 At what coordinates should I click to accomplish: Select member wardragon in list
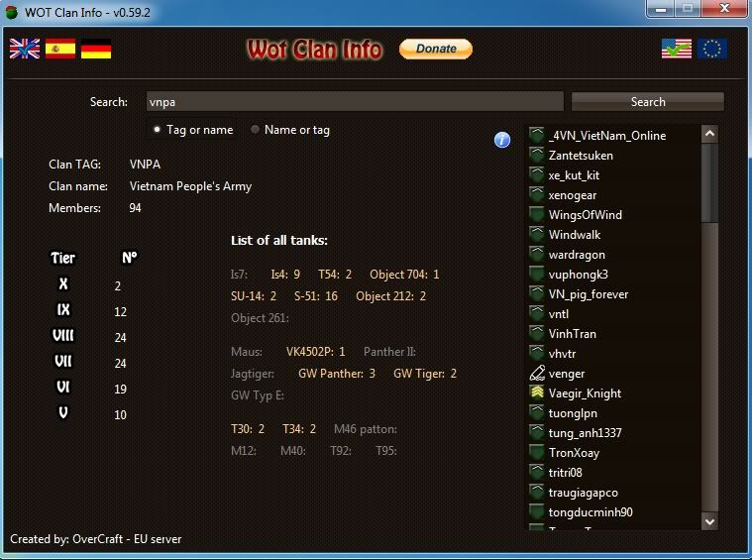tap(577, 255)
